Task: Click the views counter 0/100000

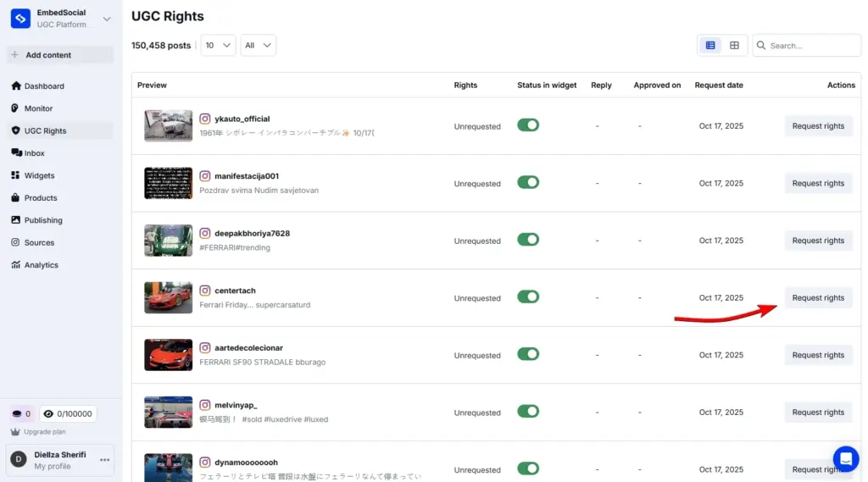Action: tap(68, 414)
